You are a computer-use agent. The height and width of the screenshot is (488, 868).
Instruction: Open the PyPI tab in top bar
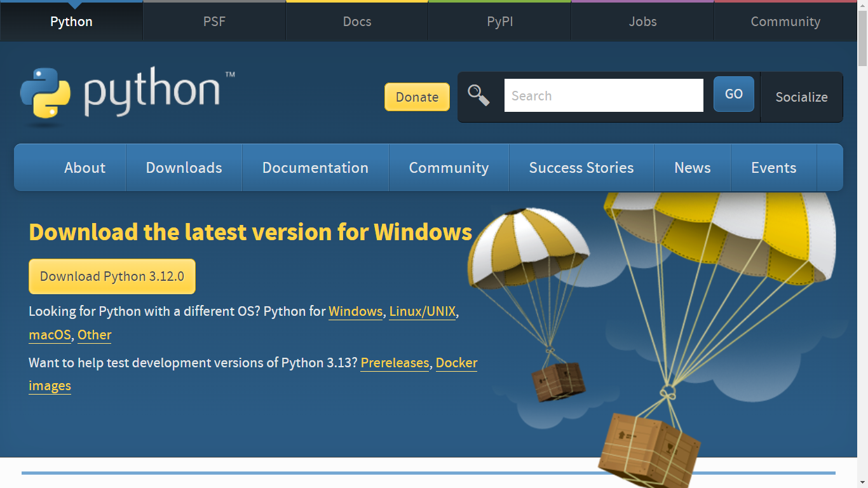coord(500,22)
